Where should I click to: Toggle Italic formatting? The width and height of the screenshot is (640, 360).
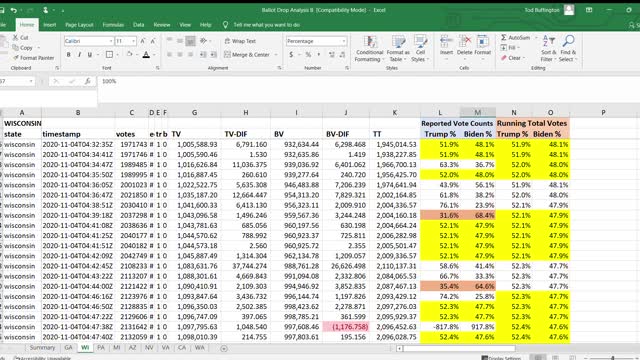[79, 55]
